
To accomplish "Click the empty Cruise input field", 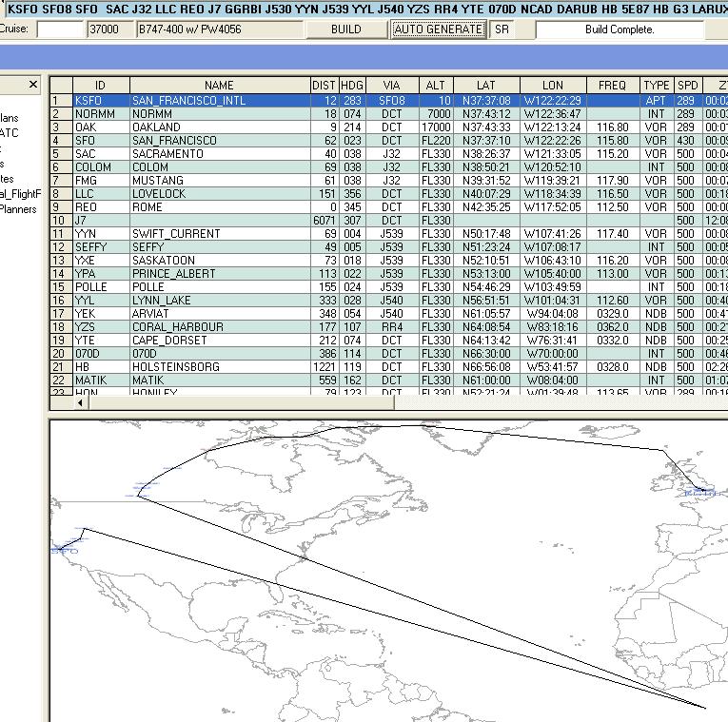I will click(x=60, y=29).
